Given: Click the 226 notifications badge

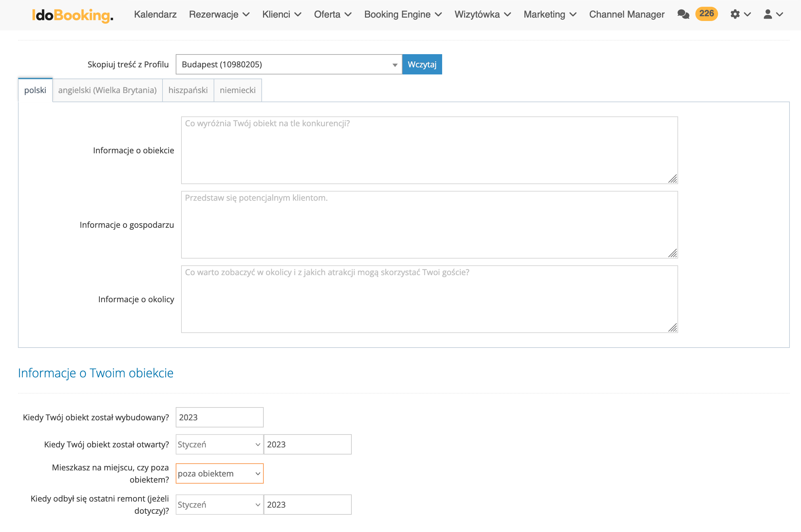Looking at the screenshot, I should coord(706,14).
